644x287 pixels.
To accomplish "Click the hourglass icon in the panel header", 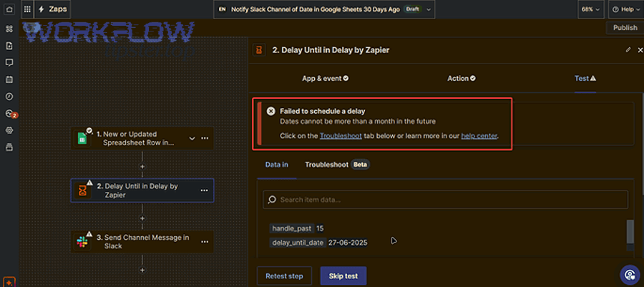I will 259,50.
